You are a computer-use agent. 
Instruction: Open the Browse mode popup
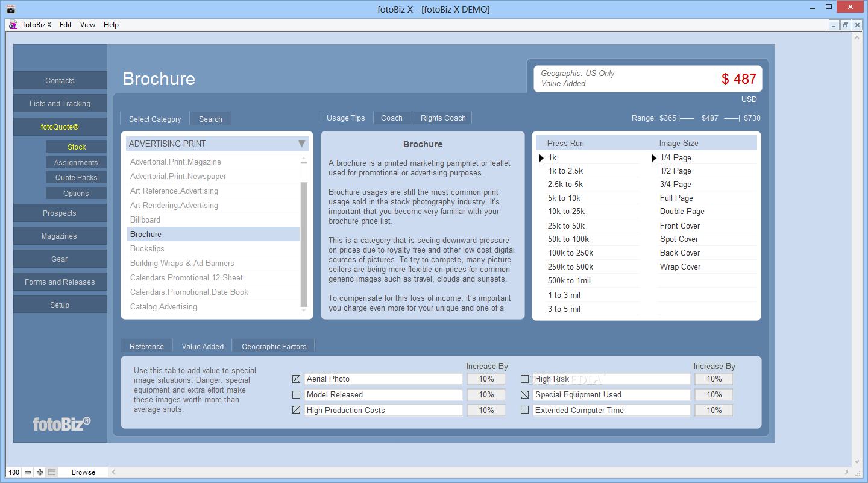(83, 472)
